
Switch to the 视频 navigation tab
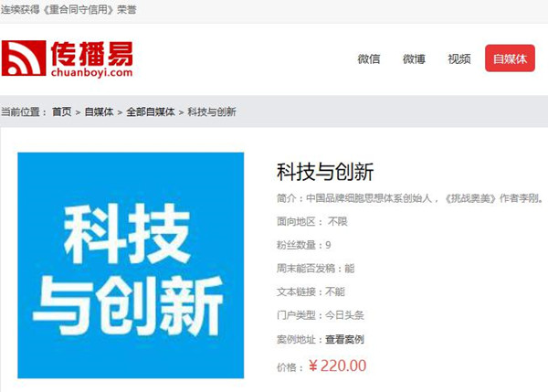(x=459, y=58)
